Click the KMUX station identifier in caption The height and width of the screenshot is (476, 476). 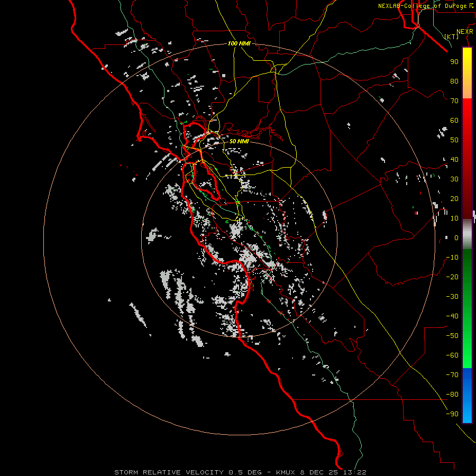286,472
